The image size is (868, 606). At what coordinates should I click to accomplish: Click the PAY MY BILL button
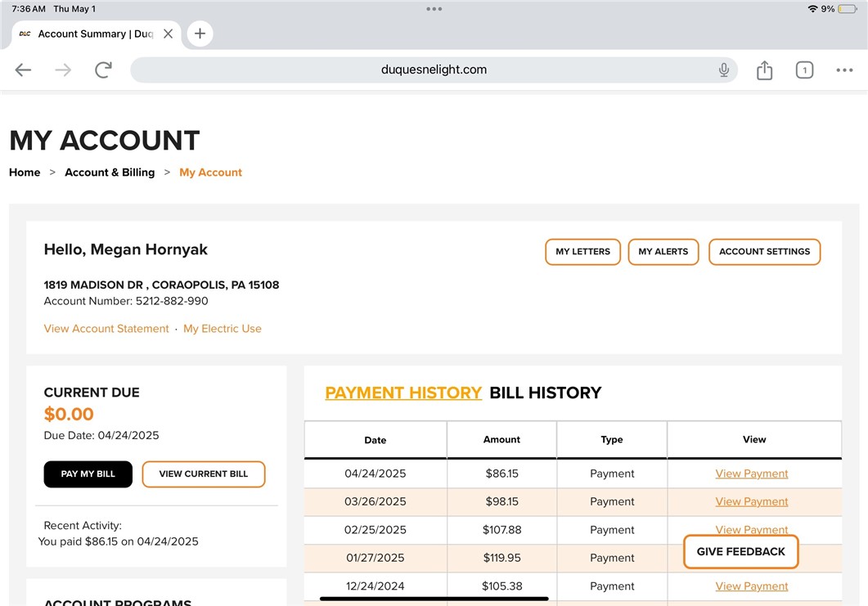(88, 474)
